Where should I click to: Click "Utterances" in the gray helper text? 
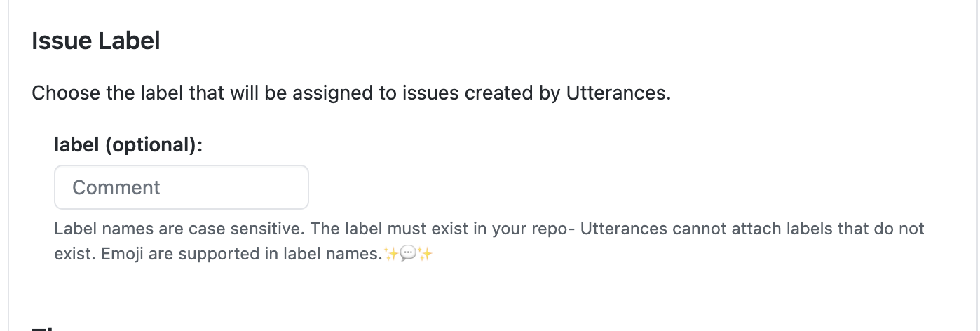623,229
